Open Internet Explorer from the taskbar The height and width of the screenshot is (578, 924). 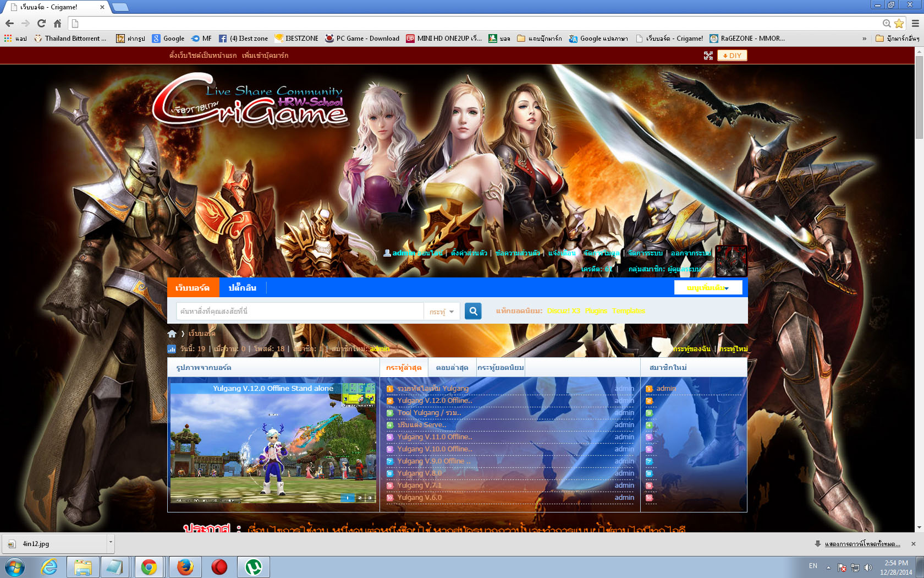coord(50,567)
